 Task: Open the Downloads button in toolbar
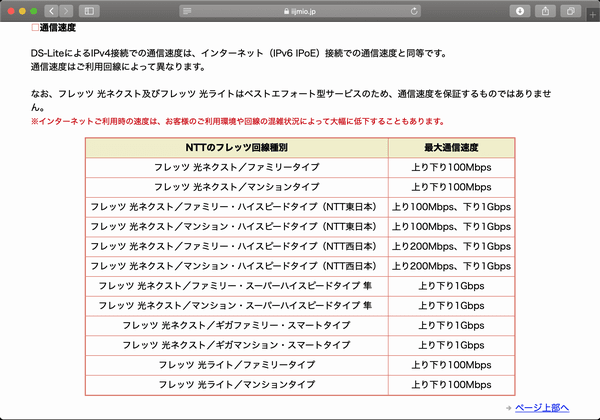point(520,11)
